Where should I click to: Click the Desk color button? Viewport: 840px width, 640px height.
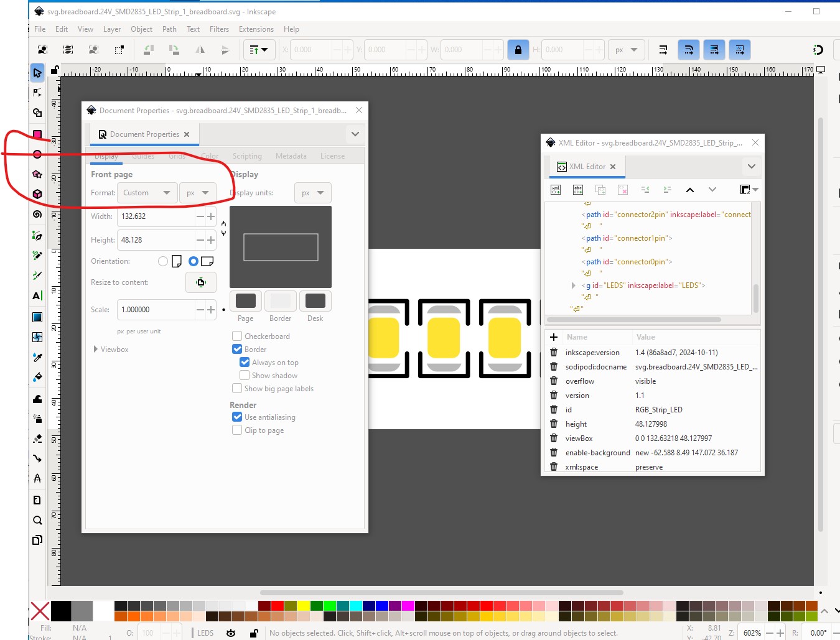(x=315, y=301)
